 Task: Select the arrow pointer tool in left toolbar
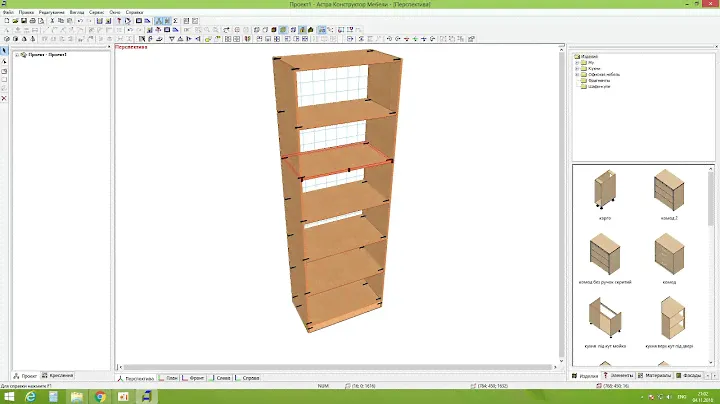(x=4, y=51)
